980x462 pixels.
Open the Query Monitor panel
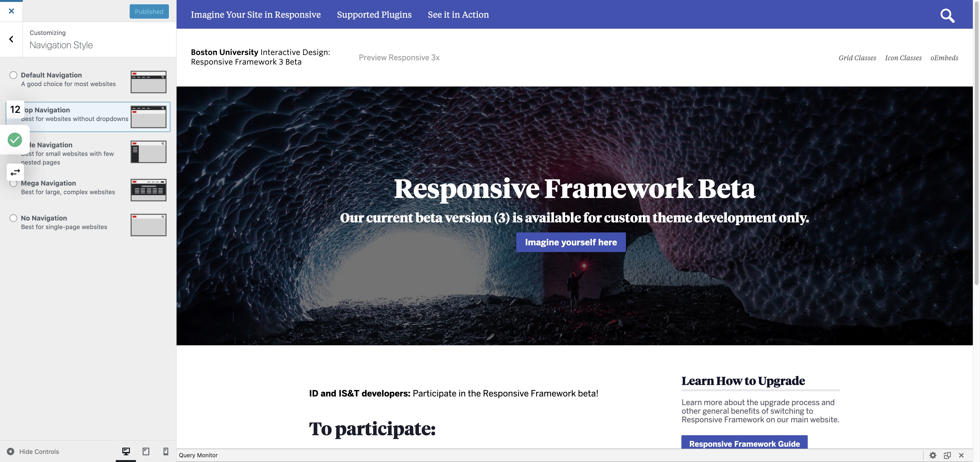pos(198,455)
